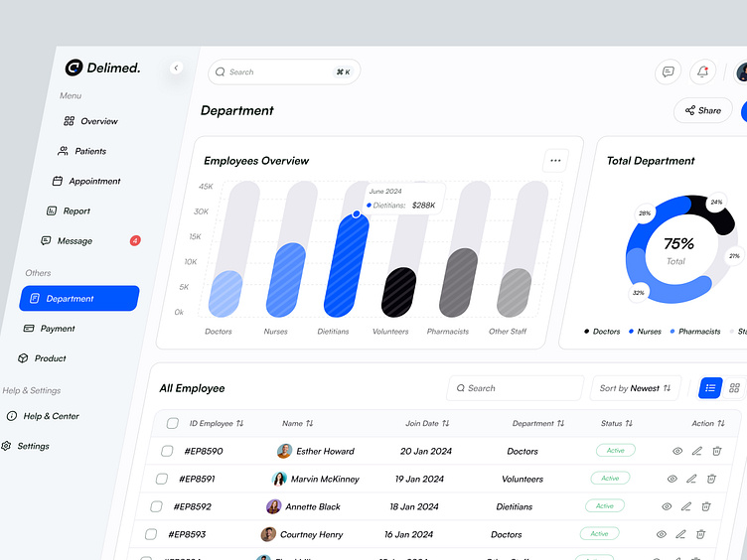Edit Courtney Henry's record
Viewport: 747px width, 560px height.
point(680,534)
